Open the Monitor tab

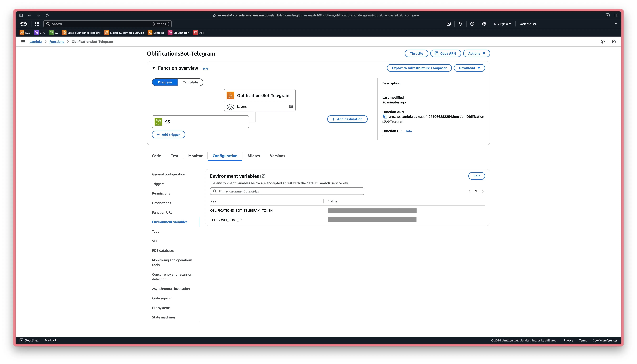point(195,156)
